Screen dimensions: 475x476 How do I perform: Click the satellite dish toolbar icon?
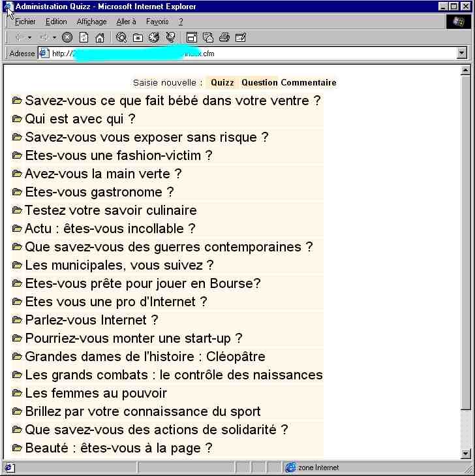click(x=171, y=38)
